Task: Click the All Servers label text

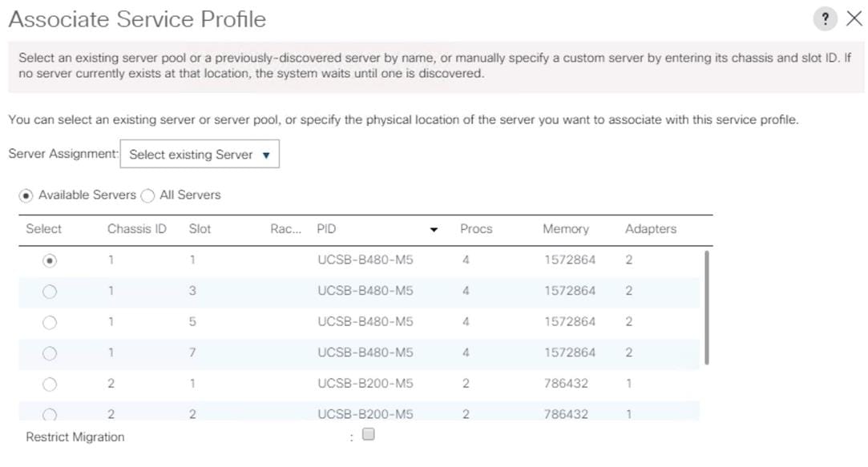Action: pos(190,195)
